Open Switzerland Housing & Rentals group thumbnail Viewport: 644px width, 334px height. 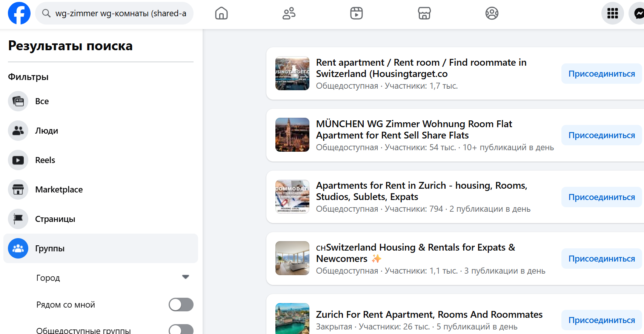tap(292, 258)
